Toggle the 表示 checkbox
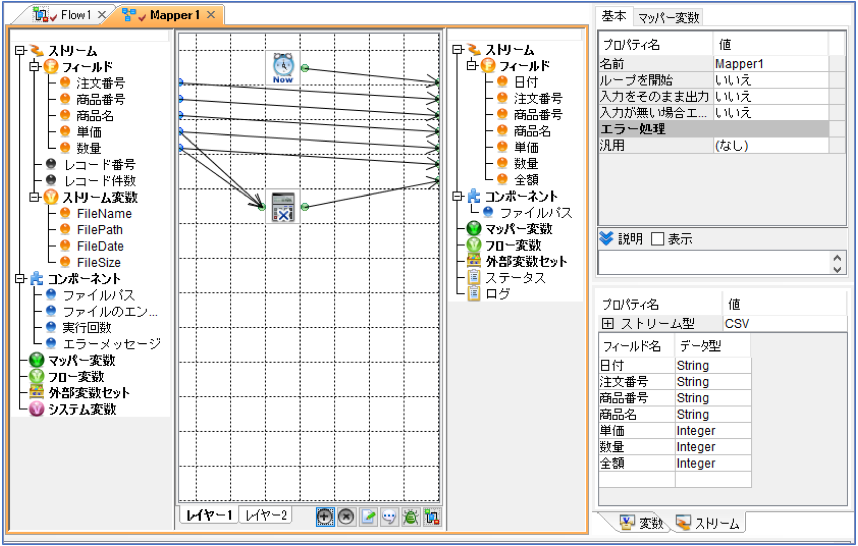Viewport: 858px width, 546px height. coord(657,239)
